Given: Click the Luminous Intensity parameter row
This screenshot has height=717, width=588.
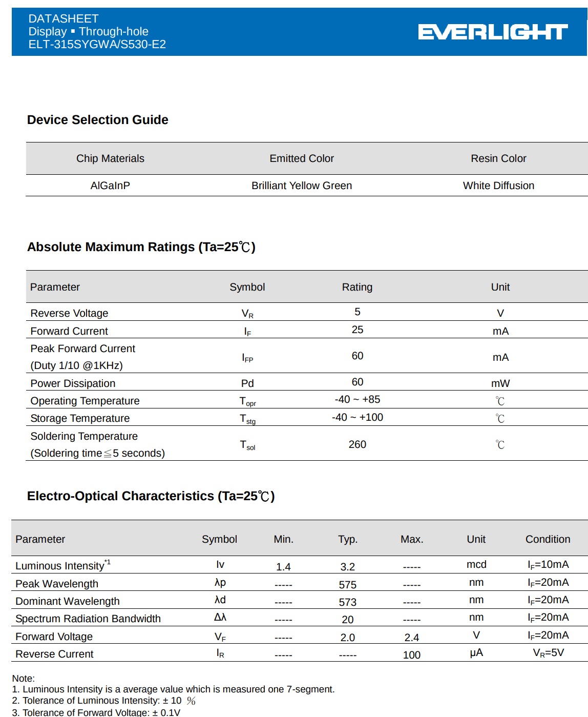Looking at the screenshot, I should click(300, 565).
